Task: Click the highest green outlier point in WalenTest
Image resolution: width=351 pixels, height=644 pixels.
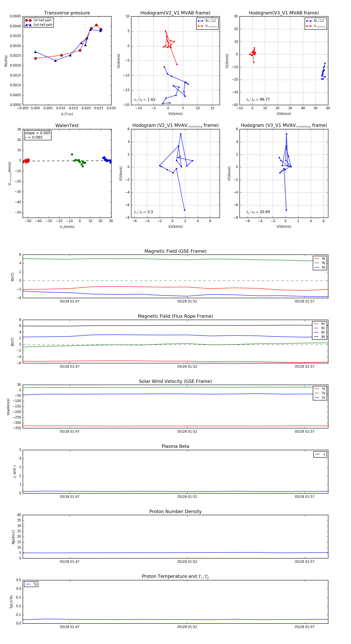Action: point(72,155)
